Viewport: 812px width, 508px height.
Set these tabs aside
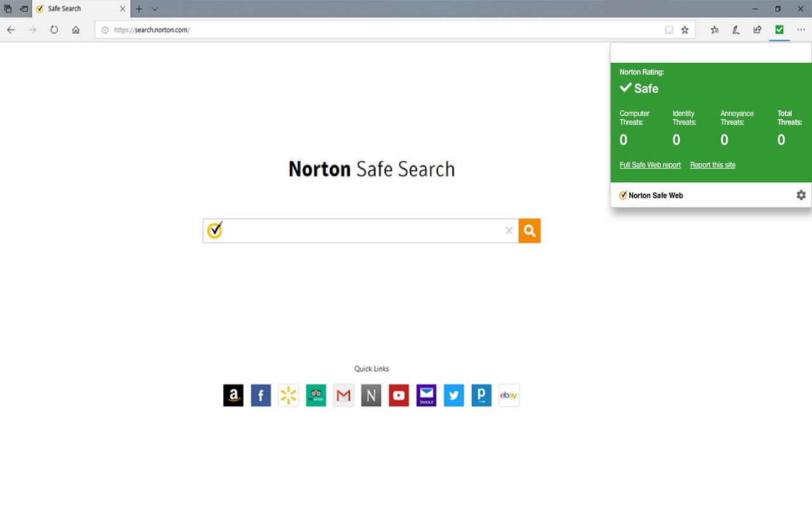23,9
